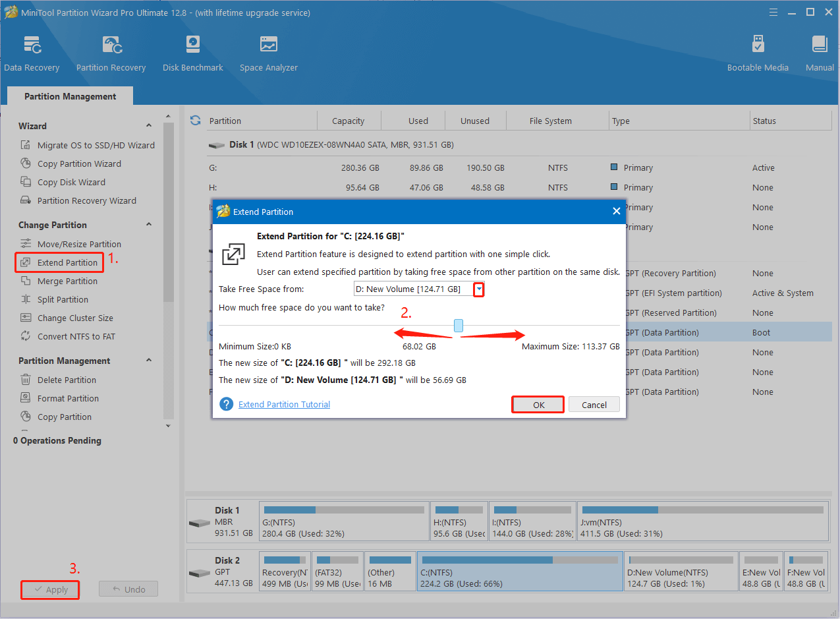The width and height of the screenshot is (840, 619).
Task: Click the free space slider handle
Action: click(459, 325)
